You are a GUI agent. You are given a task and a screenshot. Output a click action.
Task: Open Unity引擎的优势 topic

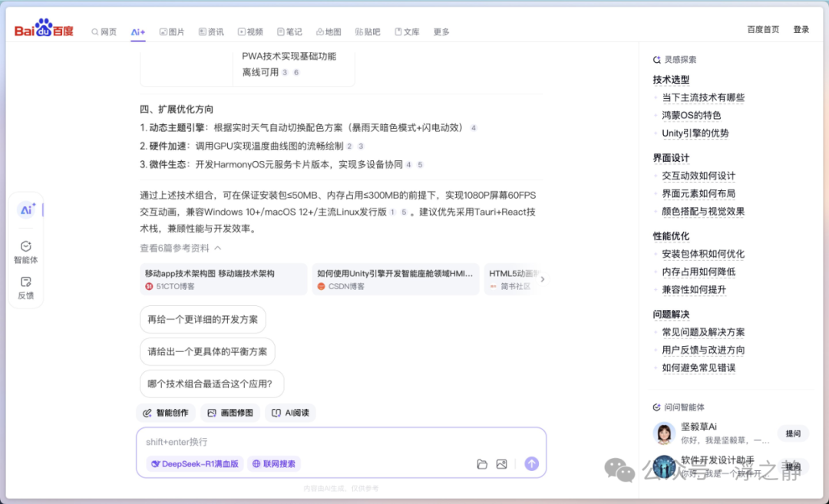(695, 133)
